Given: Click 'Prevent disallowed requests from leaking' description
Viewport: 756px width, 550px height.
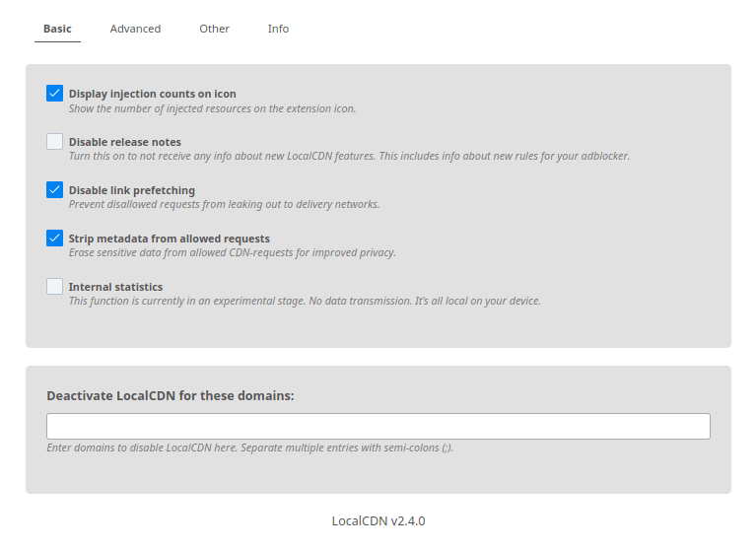Looking at the screenshot, I should [224, 204].
